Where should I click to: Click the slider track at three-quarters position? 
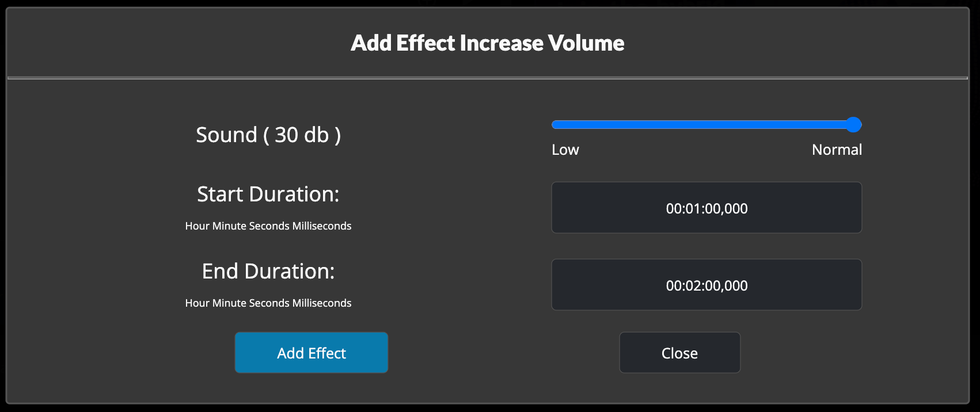780,125
